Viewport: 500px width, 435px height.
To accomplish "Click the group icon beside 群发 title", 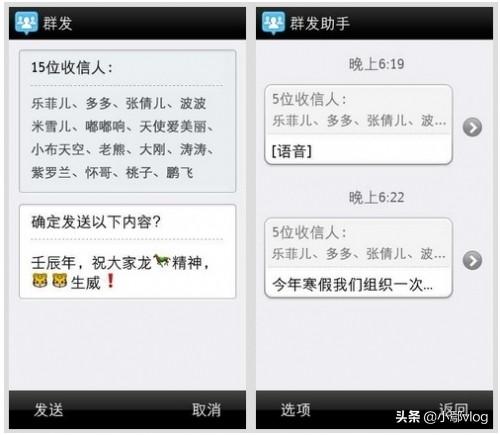I will click(x=26, y=23).
